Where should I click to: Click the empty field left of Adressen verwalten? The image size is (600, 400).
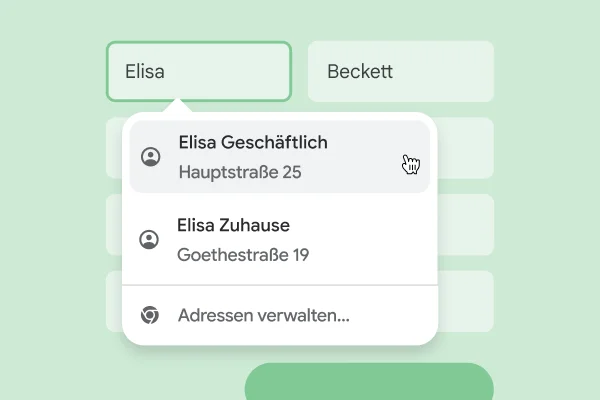(x=113, y=301)
